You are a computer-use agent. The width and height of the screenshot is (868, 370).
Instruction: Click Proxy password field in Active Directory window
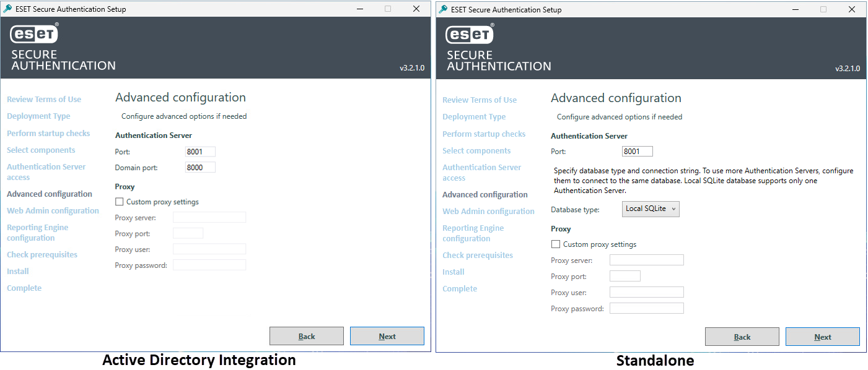(209, 265)
